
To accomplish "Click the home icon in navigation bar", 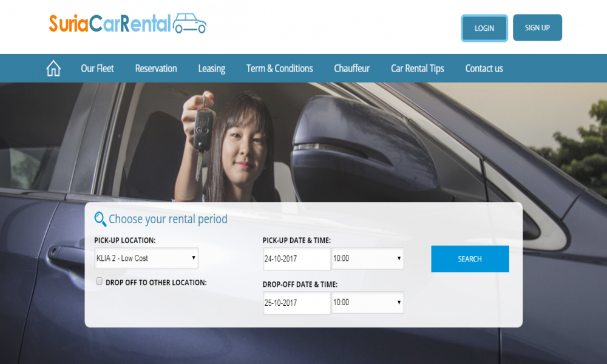I will [53, 69].
